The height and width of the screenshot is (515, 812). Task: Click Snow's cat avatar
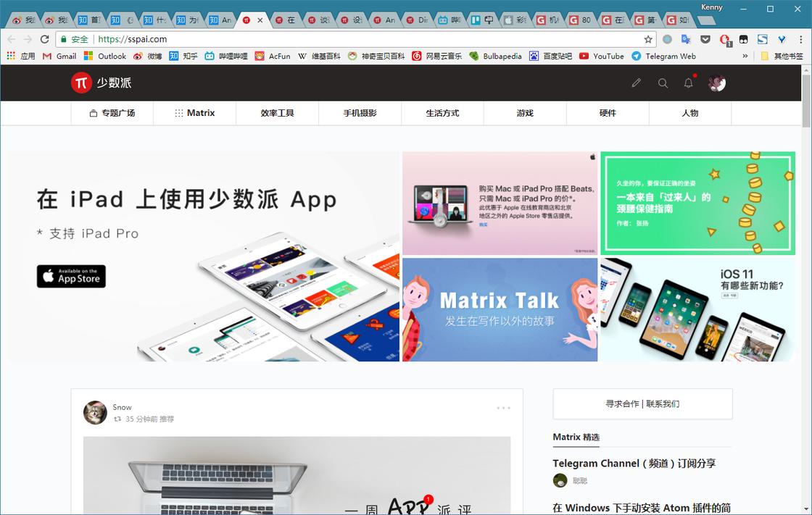click(x=95, y=413)
